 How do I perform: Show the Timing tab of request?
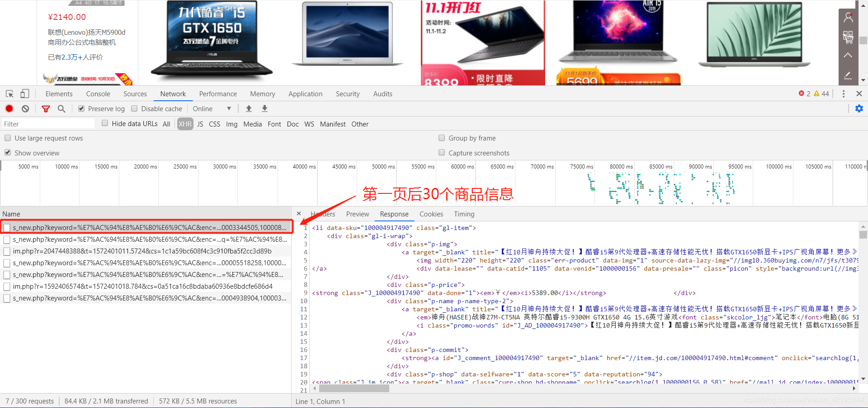[x=464, y=214]
